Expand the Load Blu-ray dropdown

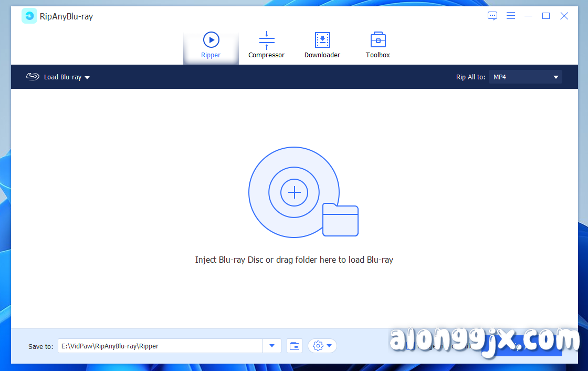88,77
